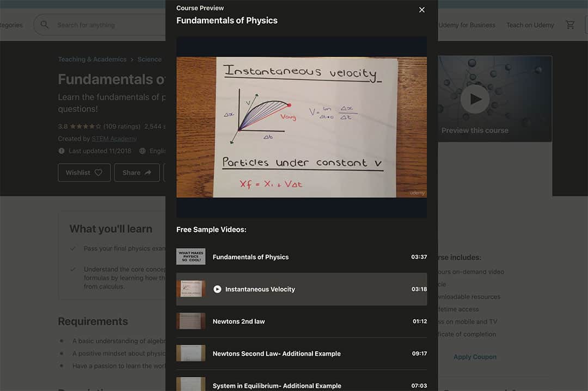Open Teach on Udemy link
This screenshot has height=391, width=588.
[x=530, y=25]
